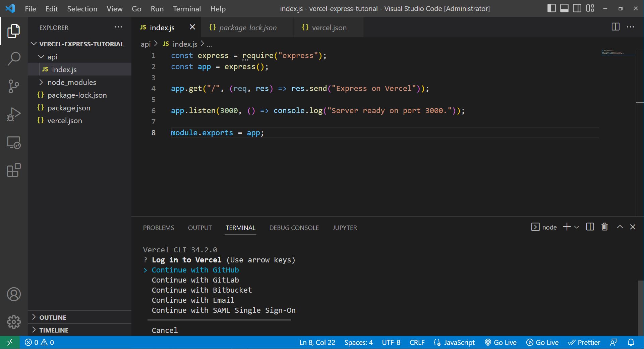The image size is (644, 349).
Task: Click Explorer's more actions ellipsis
Action: [118, 27]
